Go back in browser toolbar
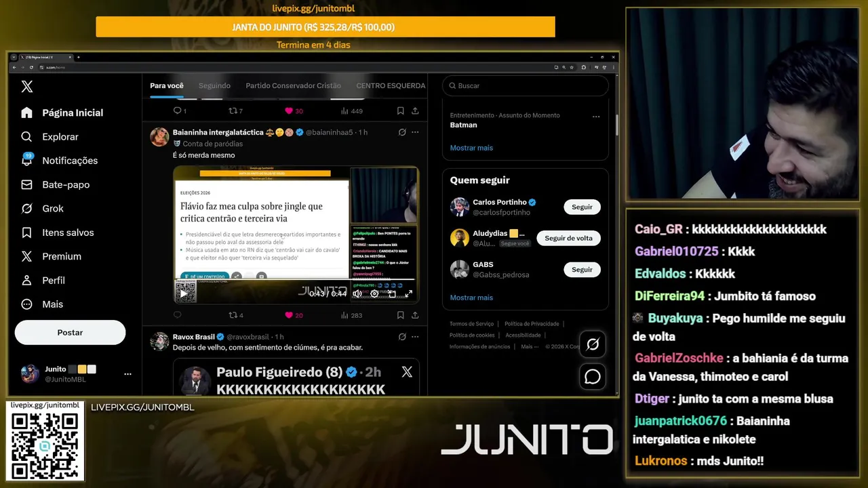 pos(14,67)
